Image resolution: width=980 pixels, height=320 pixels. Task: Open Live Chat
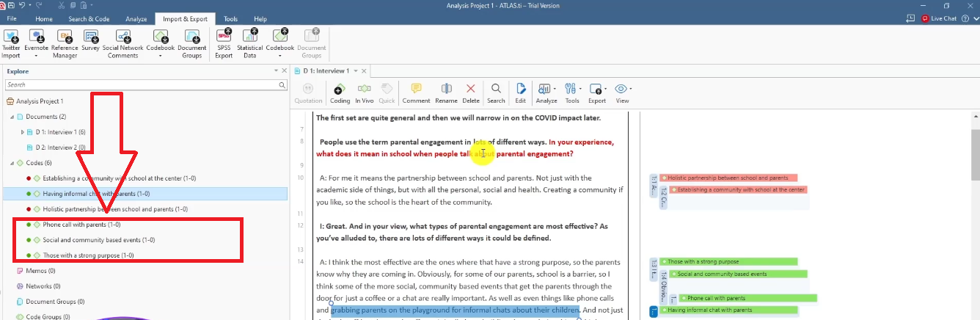pyautogui.click(x=939, y=18)
